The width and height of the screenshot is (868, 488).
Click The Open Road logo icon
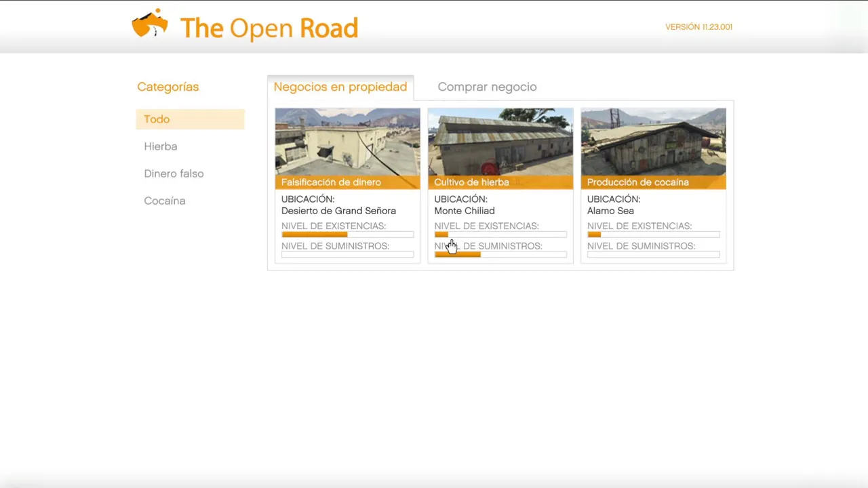point(150,24)
